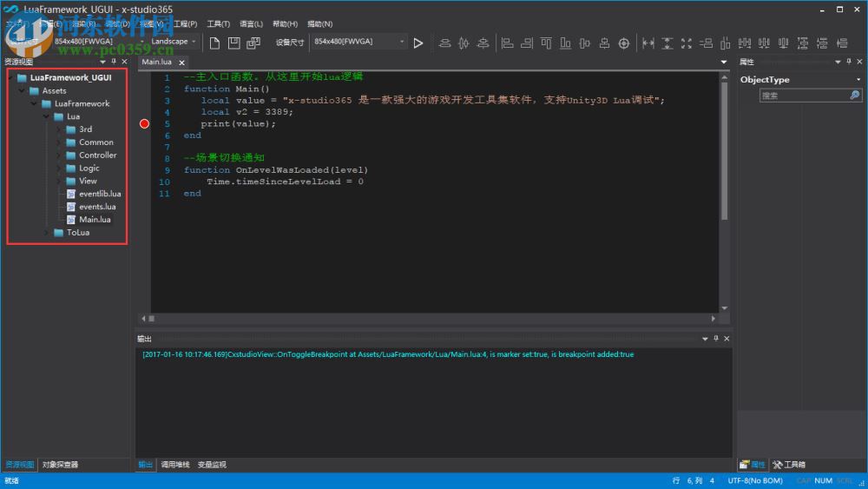Open the 工具(T) menu
The height and width of the screenshot is (489, 868).
tap(218, 23)
